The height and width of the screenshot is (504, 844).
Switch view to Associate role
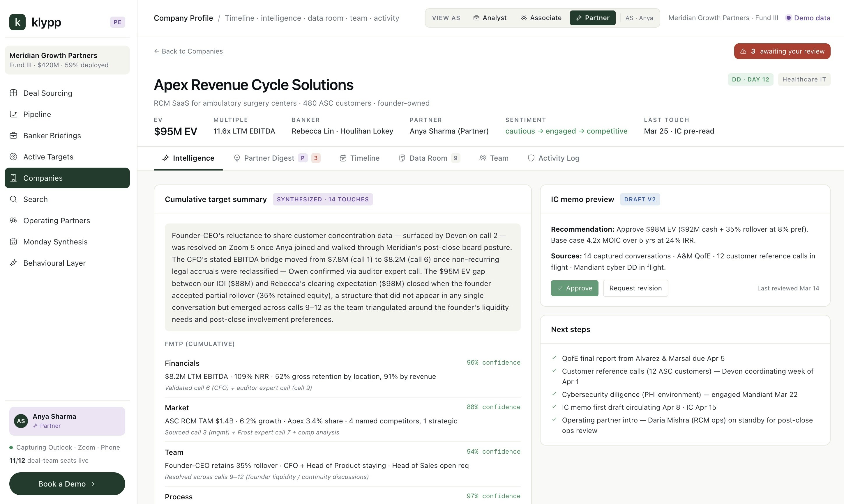(x=541, y=18)
